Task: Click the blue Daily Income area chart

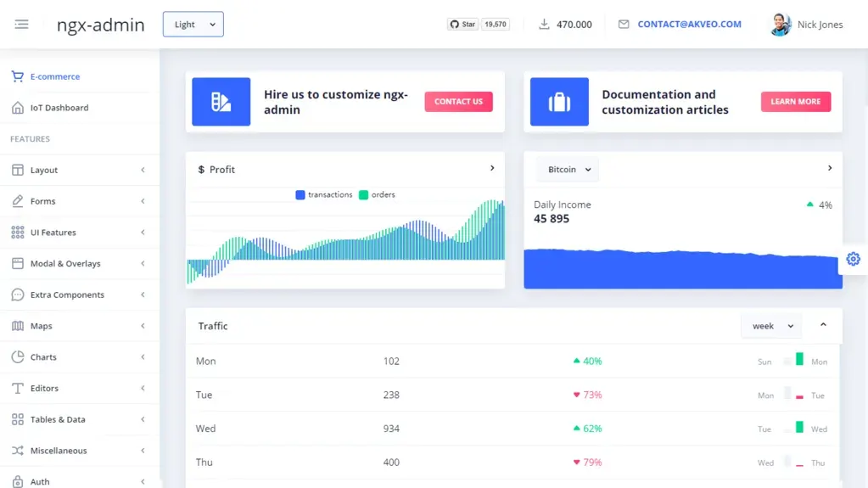Action: click(682, 269)
